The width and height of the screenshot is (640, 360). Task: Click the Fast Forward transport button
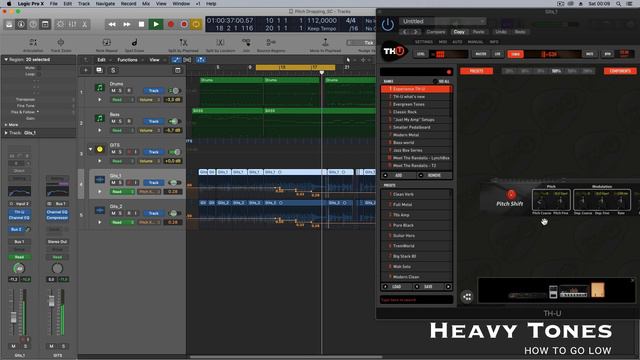tap(127, 24)
